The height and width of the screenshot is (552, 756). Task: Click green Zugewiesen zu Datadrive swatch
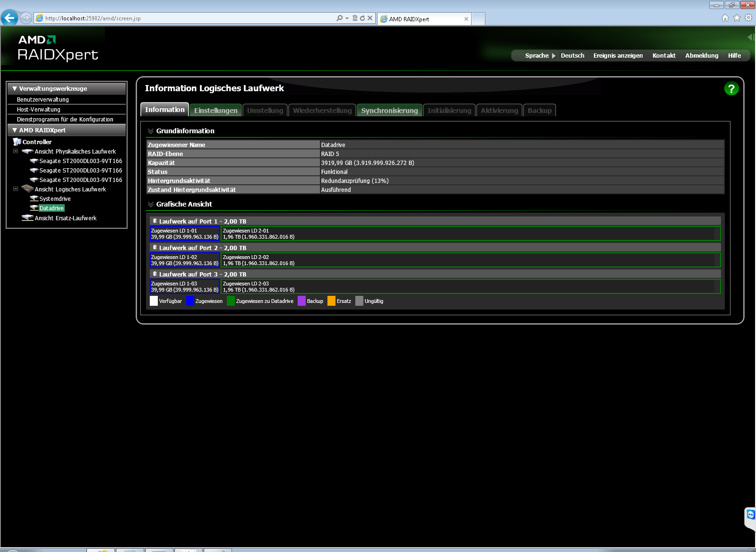tap(231, 301)
